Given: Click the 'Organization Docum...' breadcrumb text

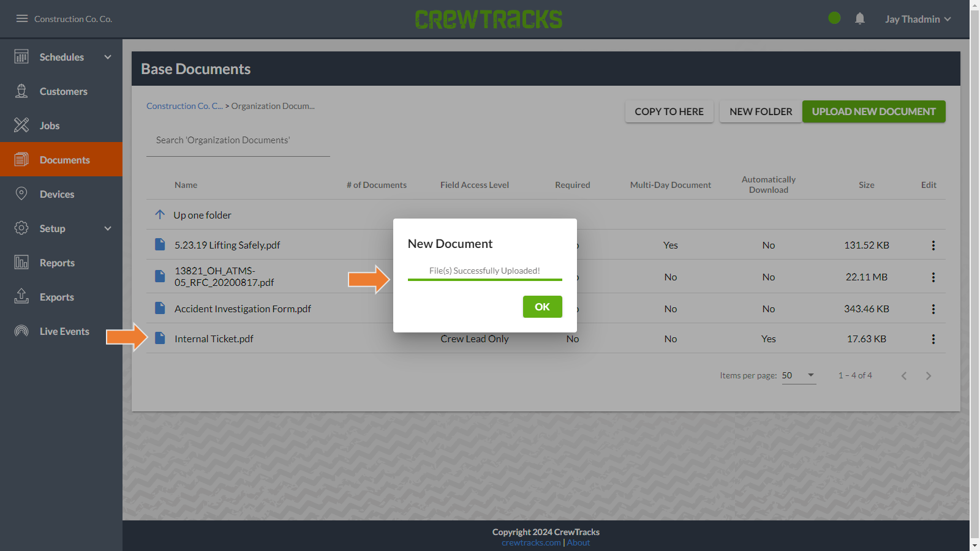Looking at the screenshot, I should (x=273, y=106).
